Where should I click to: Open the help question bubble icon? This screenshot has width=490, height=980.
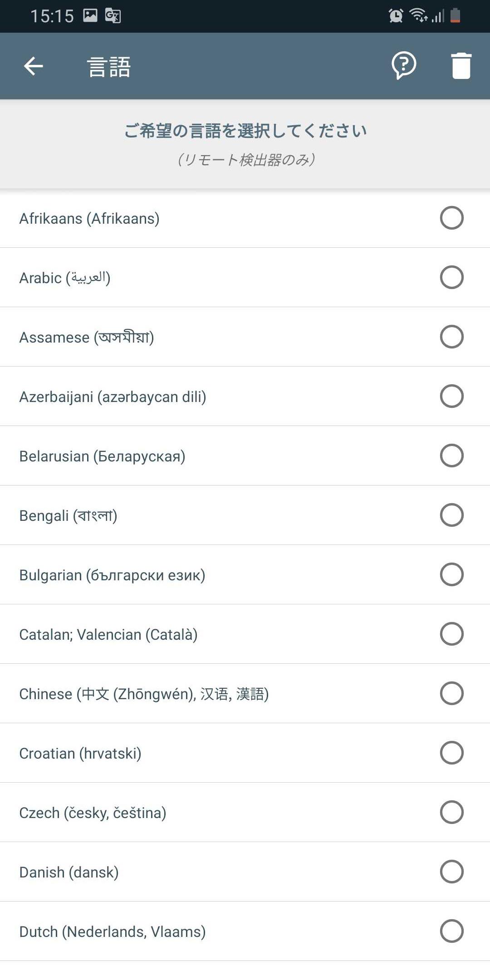pyautogui.click(x=404, y=65)
